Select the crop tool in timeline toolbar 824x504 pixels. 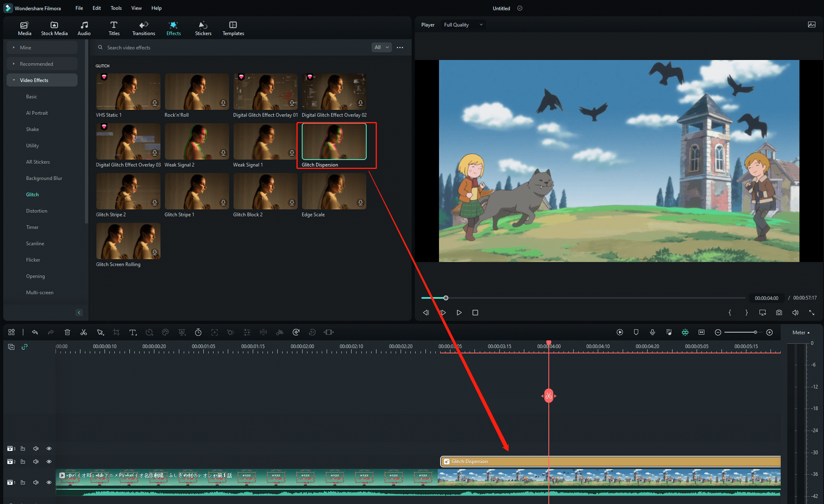click(116, 332)
